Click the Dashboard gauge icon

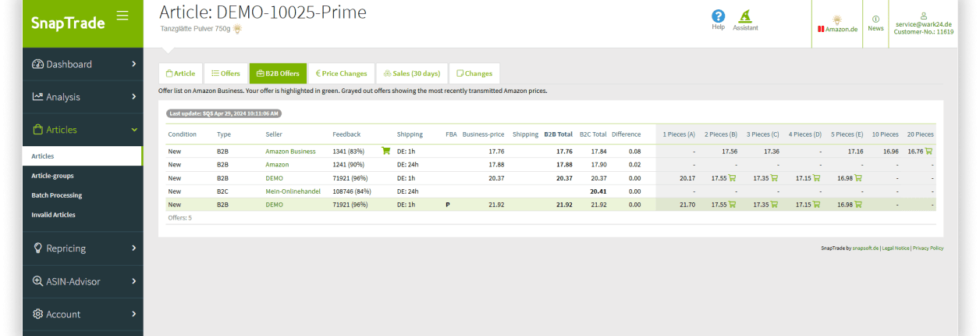click(x=37, y=64)
